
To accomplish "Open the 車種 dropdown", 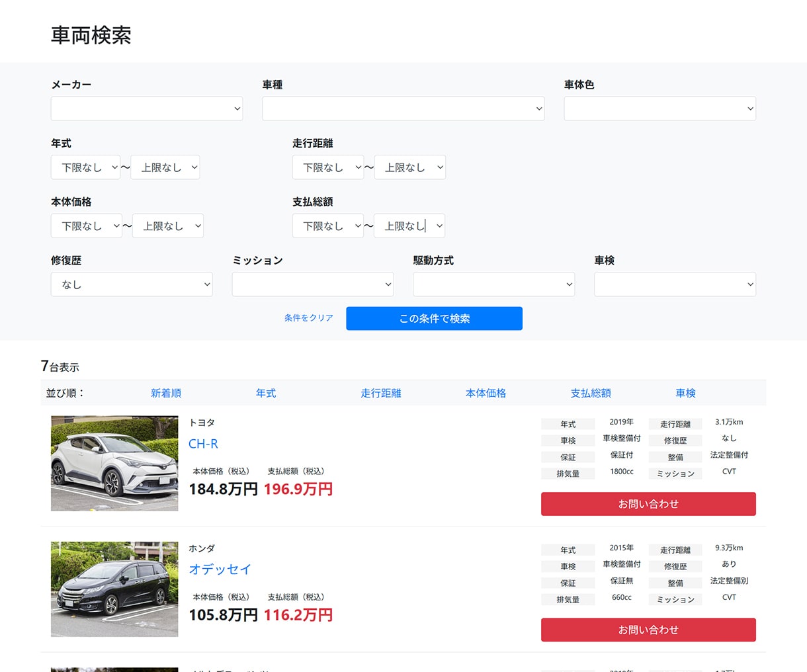I will coord(403,108).
